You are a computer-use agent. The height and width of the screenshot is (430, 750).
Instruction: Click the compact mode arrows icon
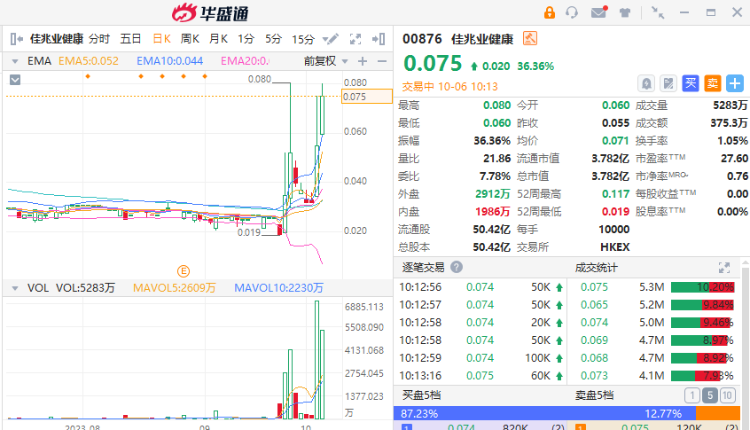tap(658, 12)
